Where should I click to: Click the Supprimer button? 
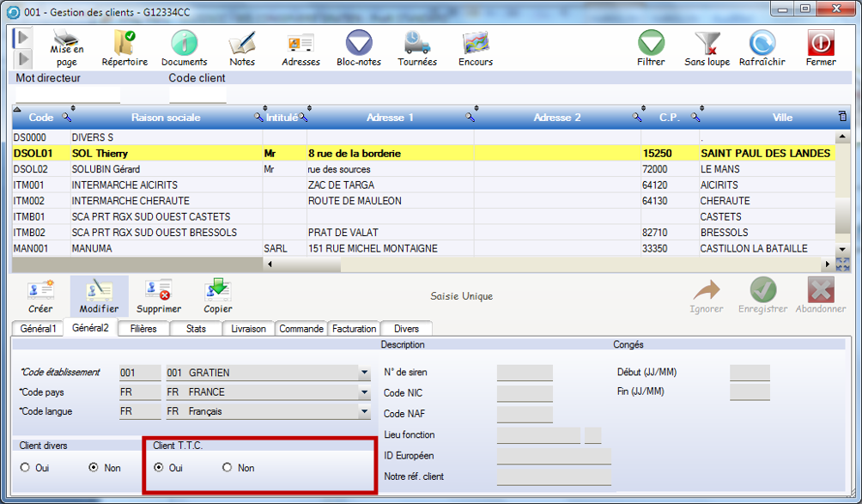tap(159, 296)
